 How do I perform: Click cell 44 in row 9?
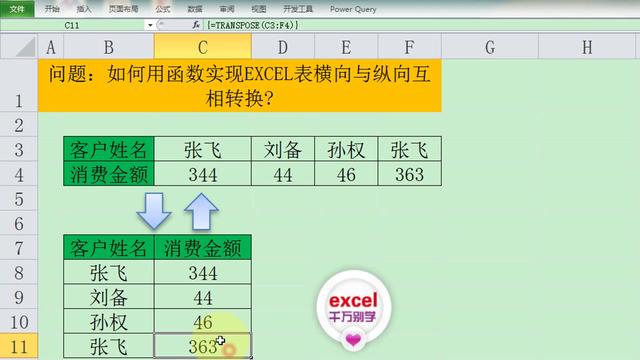[x=202, y=297]
